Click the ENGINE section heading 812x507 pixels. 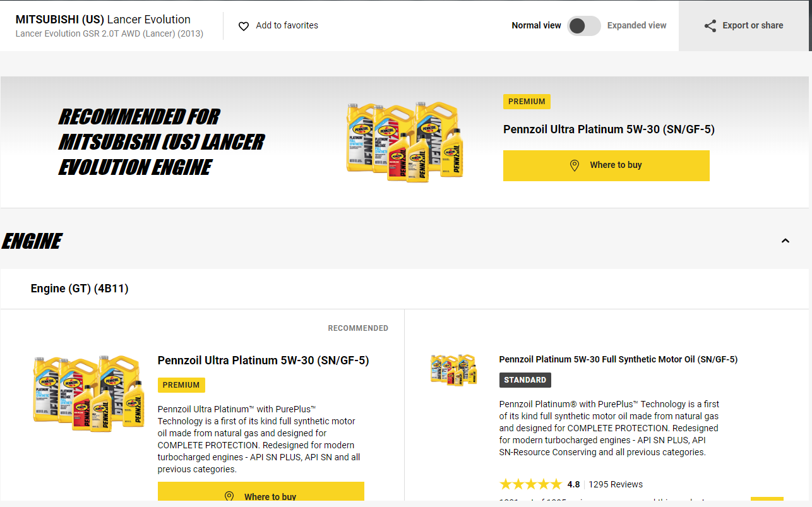pyautogui.click(x=32, y=241)
